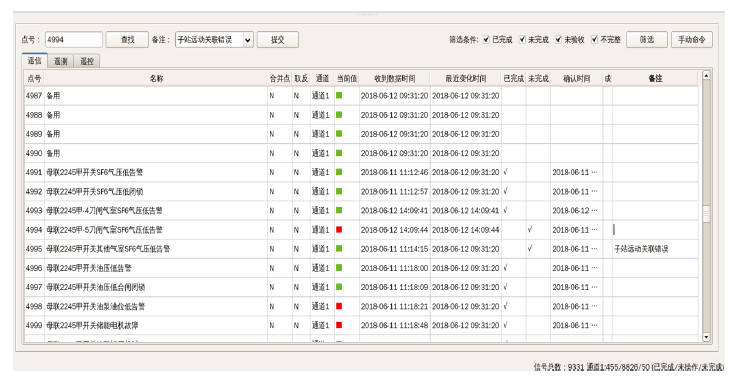Click the 已完成 checkmark in row 4999
The width and height of the screenshot is (737, 382).
(x=506, y=325)
